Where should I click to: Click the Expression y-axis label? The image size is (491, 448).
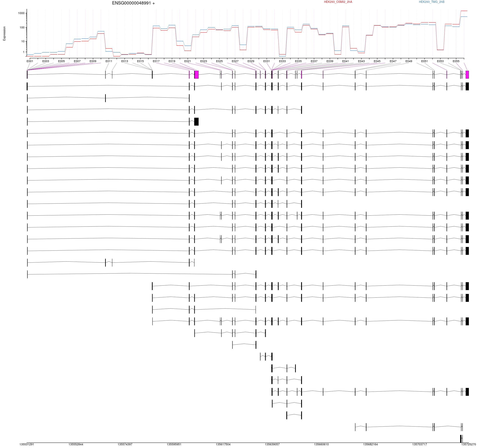click(4, 34)
